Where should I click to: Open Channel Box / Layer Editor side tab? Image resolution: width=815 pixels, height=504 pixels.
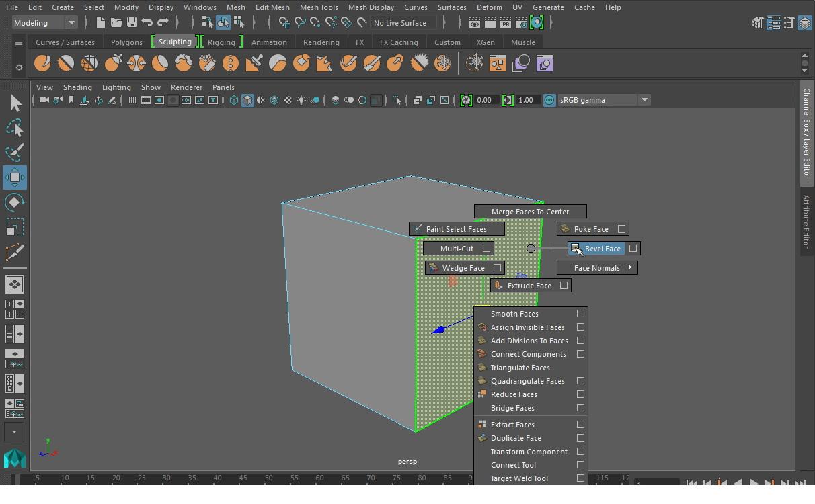(806, 134)
